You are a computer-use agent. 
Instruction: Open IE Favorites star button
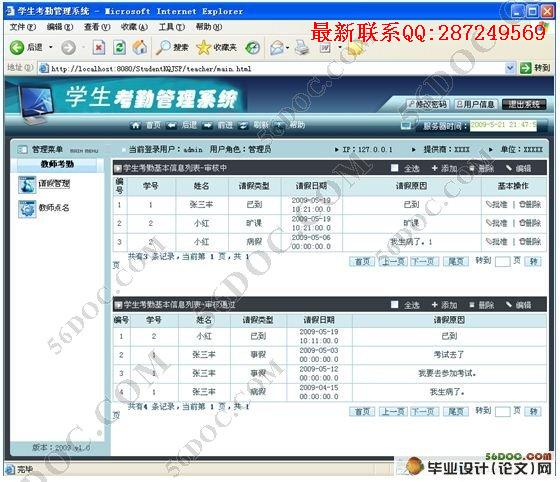(x=216, y=47)
